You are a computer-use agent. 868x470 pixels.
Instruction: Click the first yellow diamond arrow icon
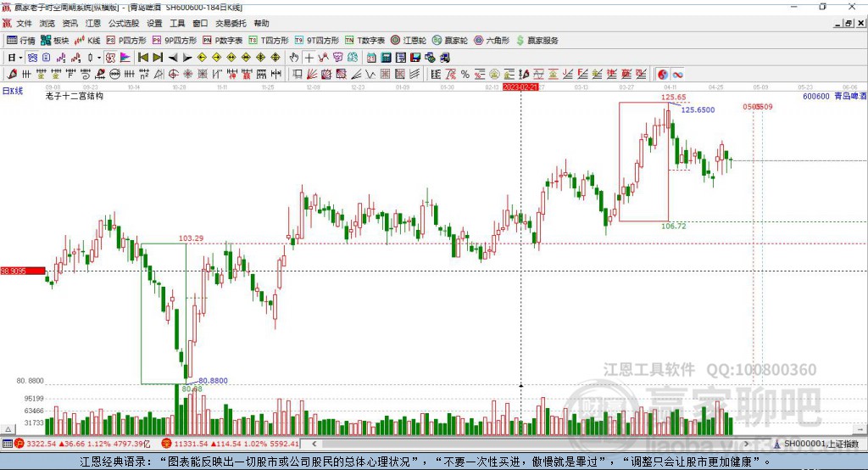[x=202, y=58]
